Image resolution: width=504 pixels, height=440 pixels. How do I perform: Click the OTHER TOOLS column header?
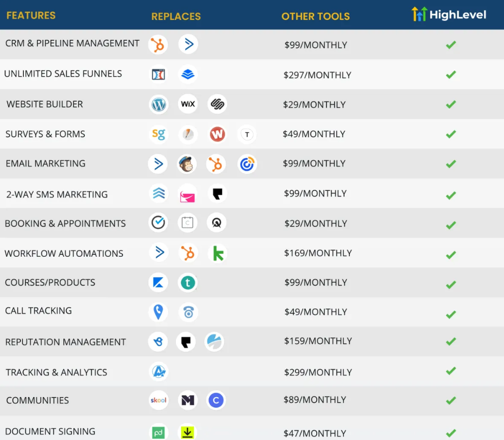(315, 16)
